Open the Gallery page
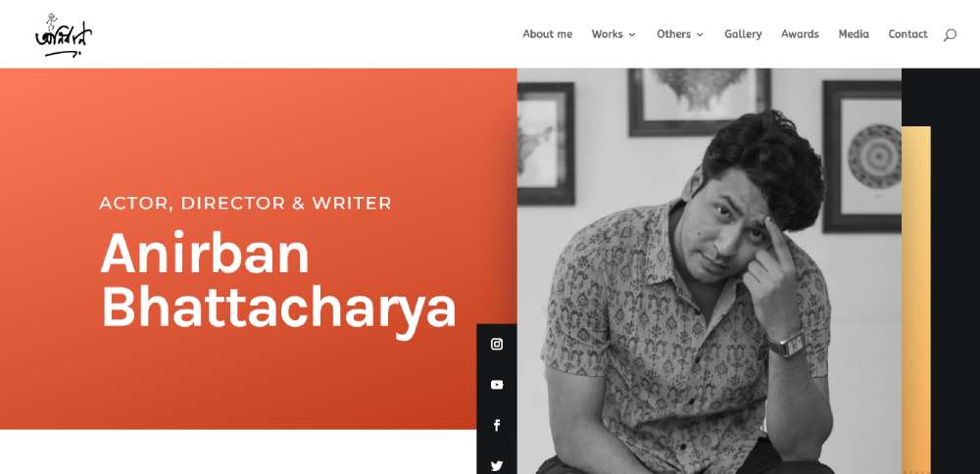The width and height of the screenshot is (980, 474). (743, 34)
